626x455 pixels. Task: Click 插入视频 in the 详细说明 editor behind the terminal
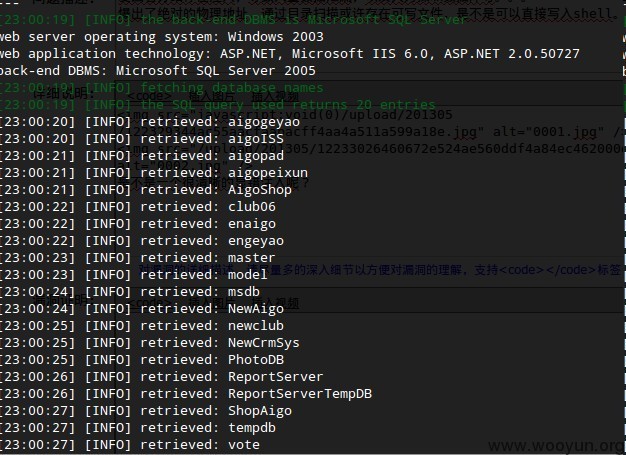(x=275, y=97)
